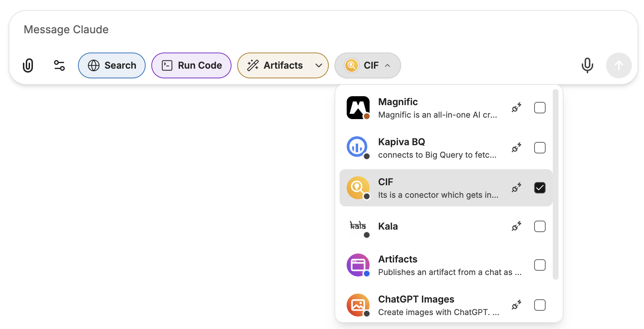Enable the Magnific connector checkbox
Screen dimensions: 644x329
[x=540, y=108]
